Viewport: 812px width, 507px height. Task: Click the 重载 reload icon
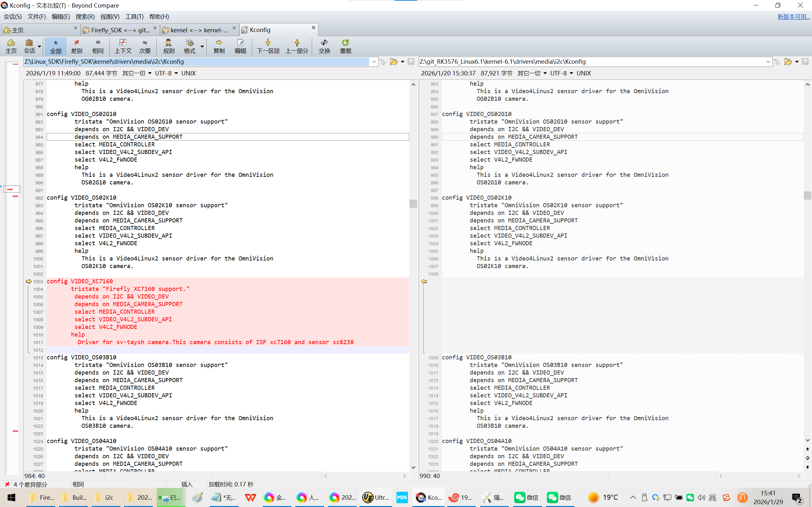coord(345,42)
